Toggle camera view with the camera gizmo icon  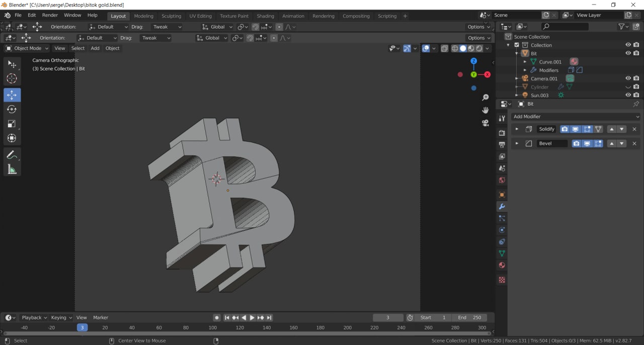tap(486, 123)
